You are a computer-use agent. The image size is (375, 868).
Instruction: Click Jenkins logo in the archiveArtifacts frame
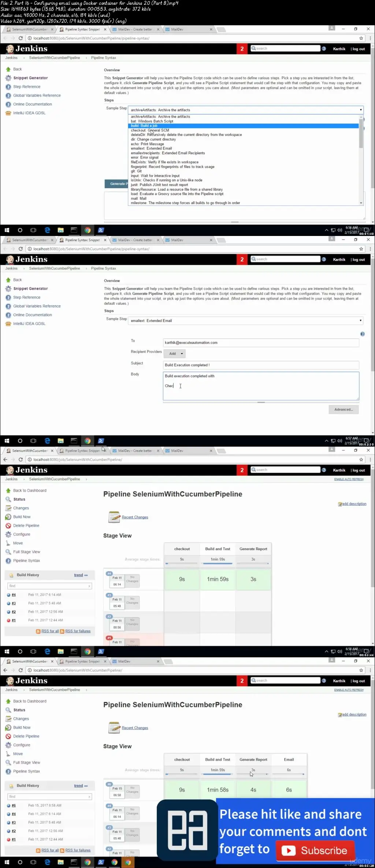(x=26, y=48)
